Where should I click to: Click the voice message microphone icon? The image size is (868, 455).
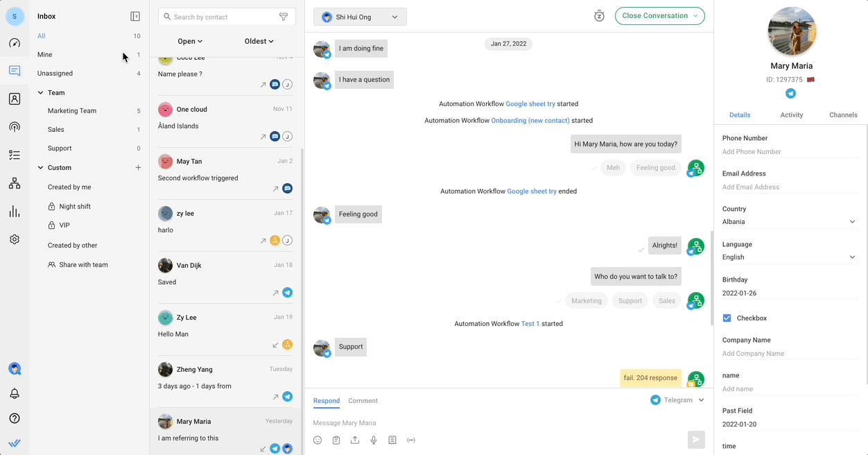[x=374, y=440]
